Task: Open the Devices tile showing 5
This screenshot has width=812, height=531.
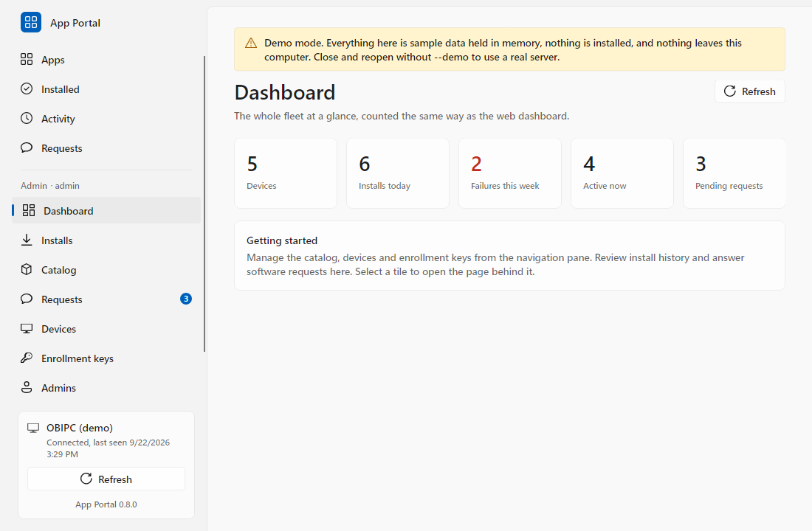Action: (286, 173)
